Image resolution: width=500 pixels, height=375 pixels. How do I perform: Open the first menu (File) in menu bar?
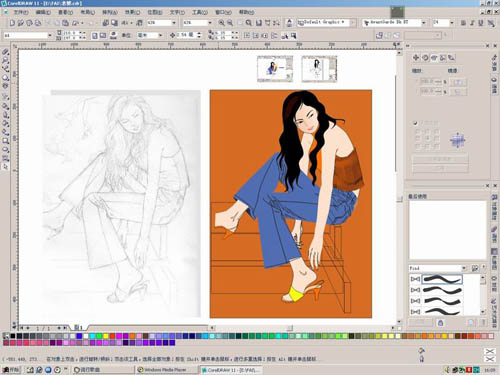tap(21, 12)
